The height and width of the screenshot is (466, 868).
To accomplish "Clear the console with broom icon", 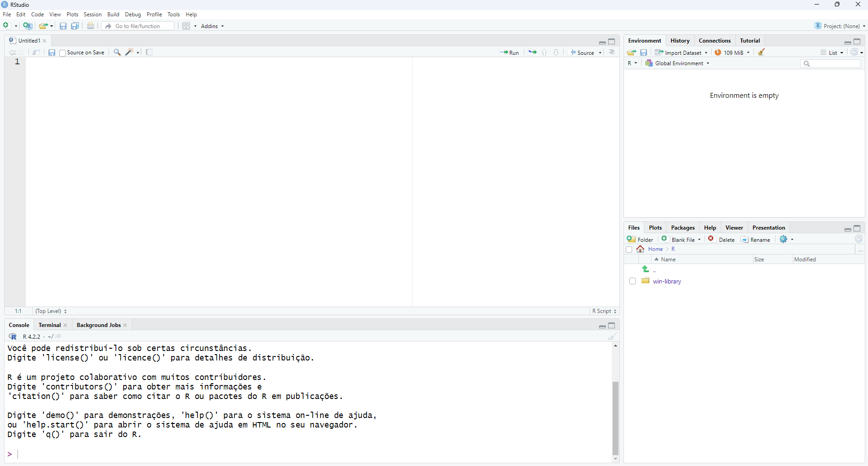I will (612, 336).
